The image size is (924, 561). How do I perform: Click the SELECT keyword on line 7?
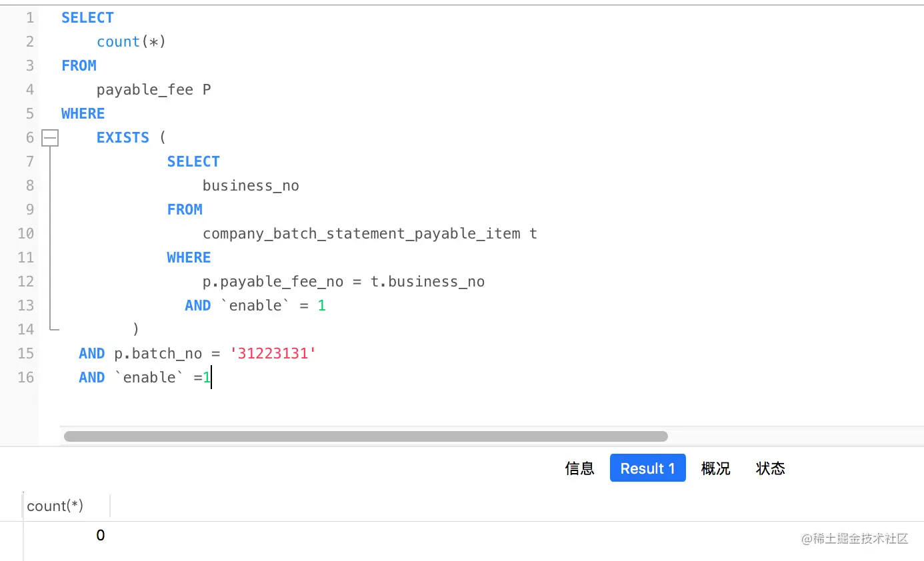pos(193,161)
